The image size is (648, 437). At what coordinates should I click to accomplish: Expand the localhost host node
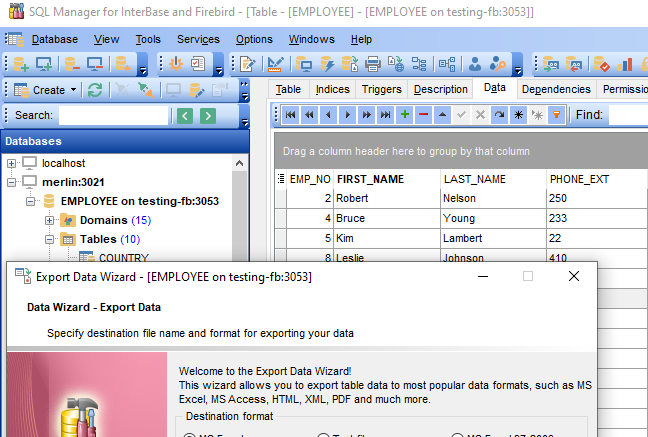click(11, 163)
